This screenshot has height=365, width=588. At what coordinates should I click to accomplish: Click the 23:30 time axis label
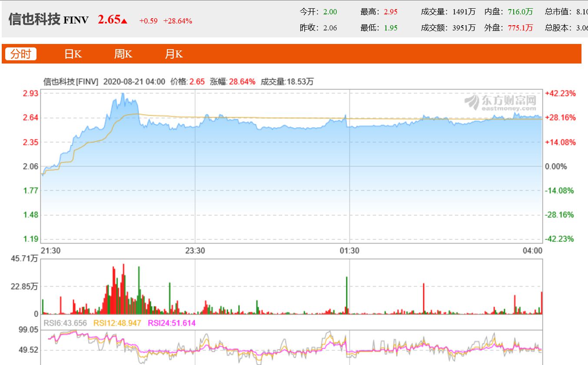(x=195, y=251)
